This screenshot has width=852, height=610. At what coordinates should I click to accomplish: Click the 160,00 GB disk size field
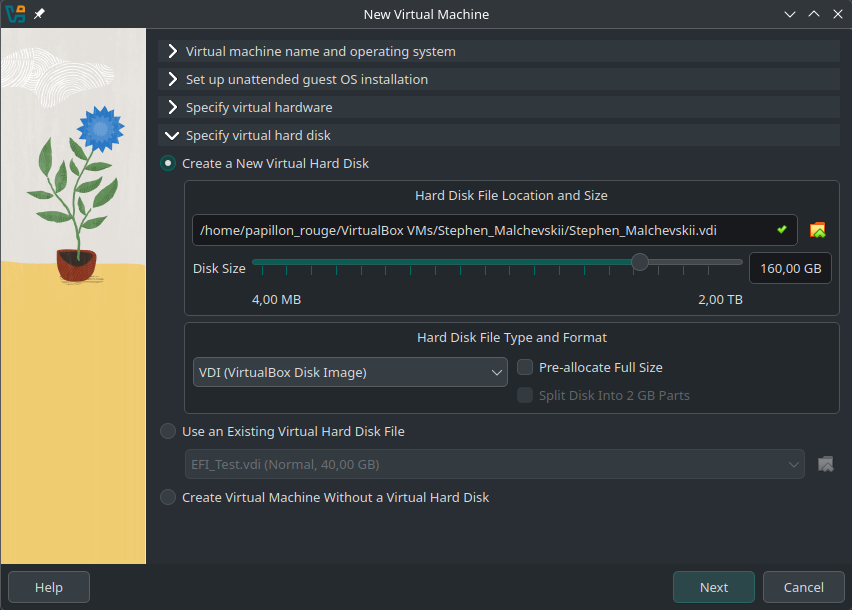click(x=790, y=268)
